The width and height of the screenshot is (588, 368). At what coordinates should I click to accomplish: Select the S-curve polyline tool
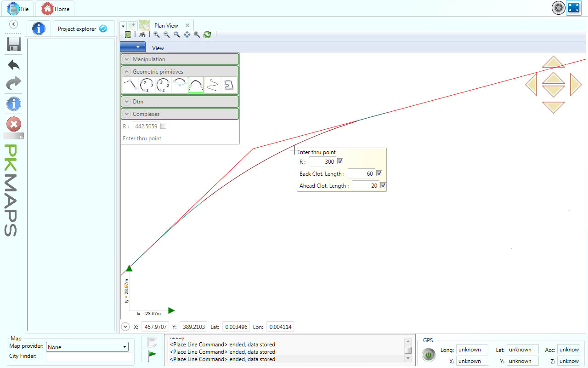[x=212, y=85]
